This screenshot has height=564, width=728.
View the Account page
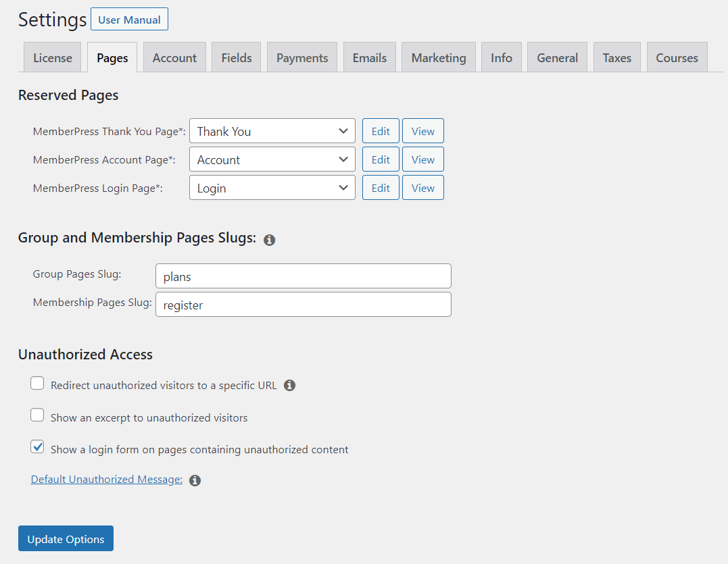point(423,159)
